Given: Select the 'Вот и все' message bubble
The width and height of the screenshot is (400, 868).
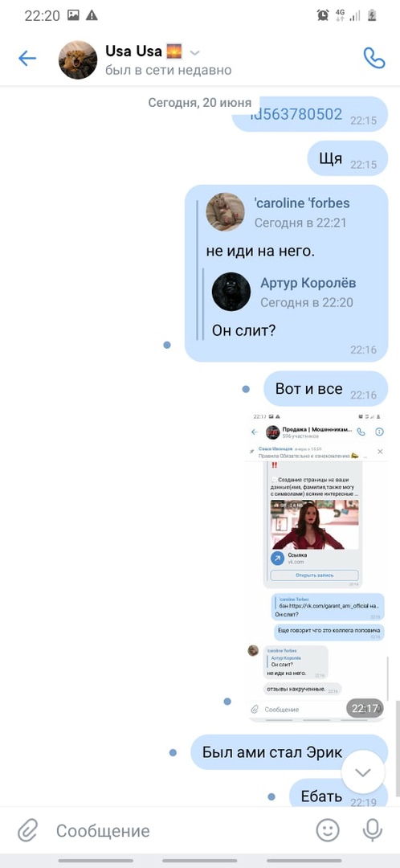Looking at the screenshot, I should (325, 389).
